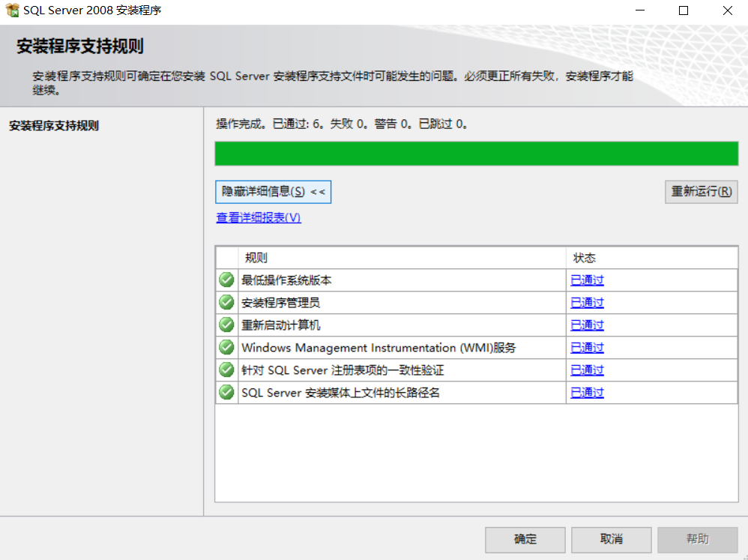The width and height of the screenshot is (748, 560).
Task: Click the green check icon beside 最低操作系统版本
Action: tap(226, 280)
